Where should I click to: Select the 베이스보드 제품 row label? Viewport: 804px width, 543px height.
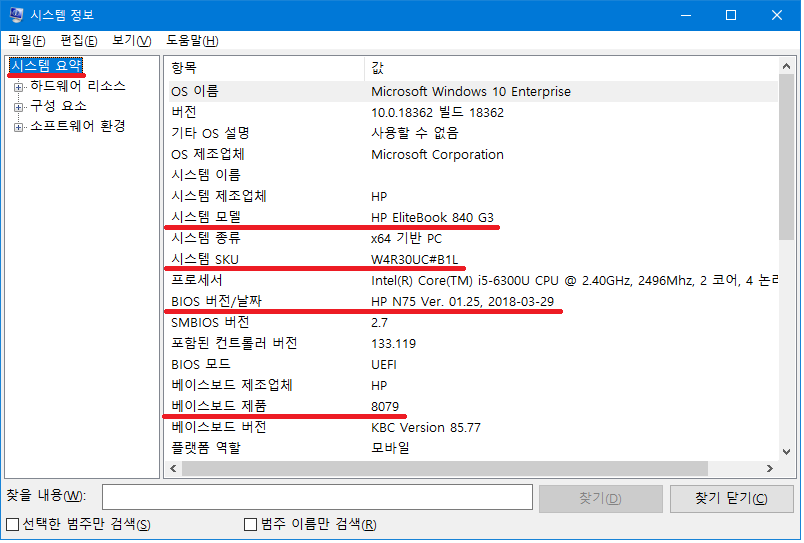[218, 407]
